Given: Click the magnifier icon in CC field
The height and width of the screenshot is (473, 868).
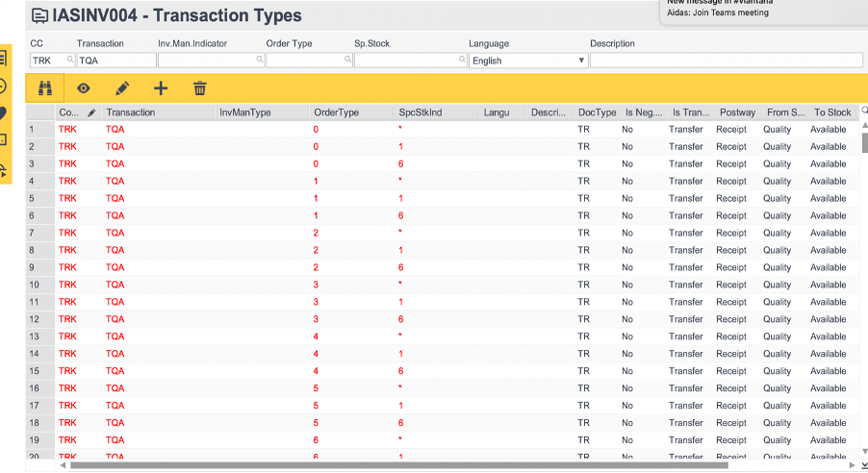Looking at the screenshot, I should point(69,61).
